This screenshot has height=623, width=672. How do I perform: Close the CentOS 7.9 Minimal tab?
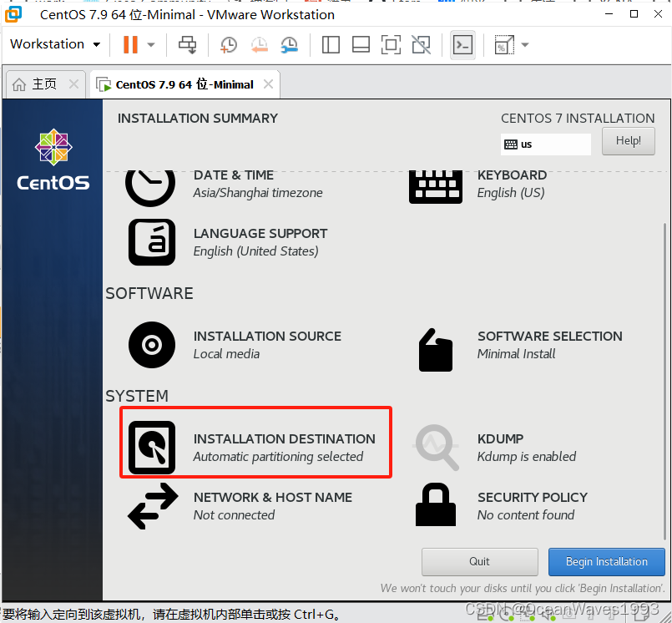point(268,84)
